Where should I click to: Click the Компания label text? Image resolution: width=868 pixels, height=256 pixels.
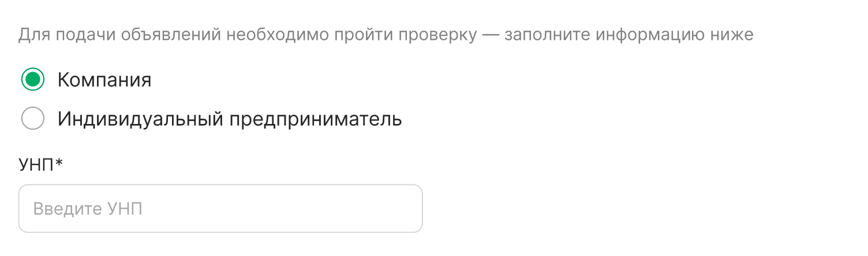pos(104,80)
